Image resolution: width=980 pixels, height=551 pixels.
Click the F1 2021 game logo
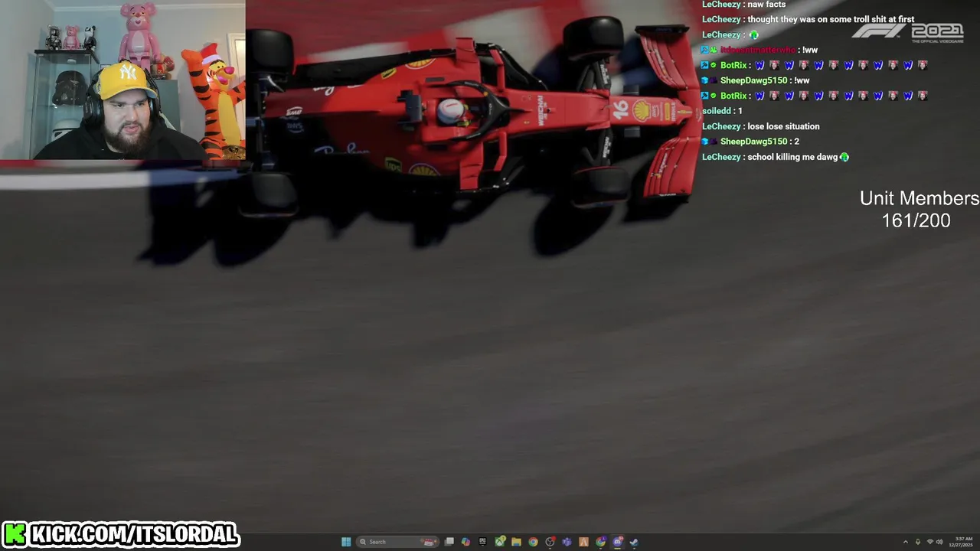908,33
